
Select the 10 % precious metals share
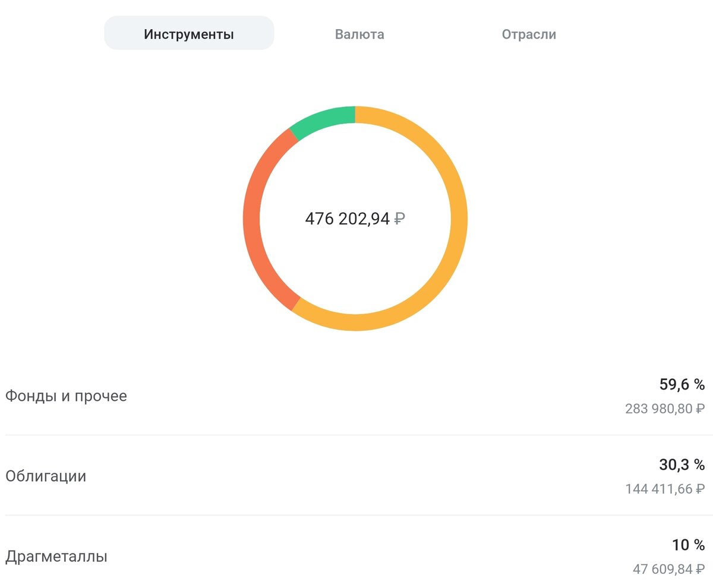coord(689,545)
